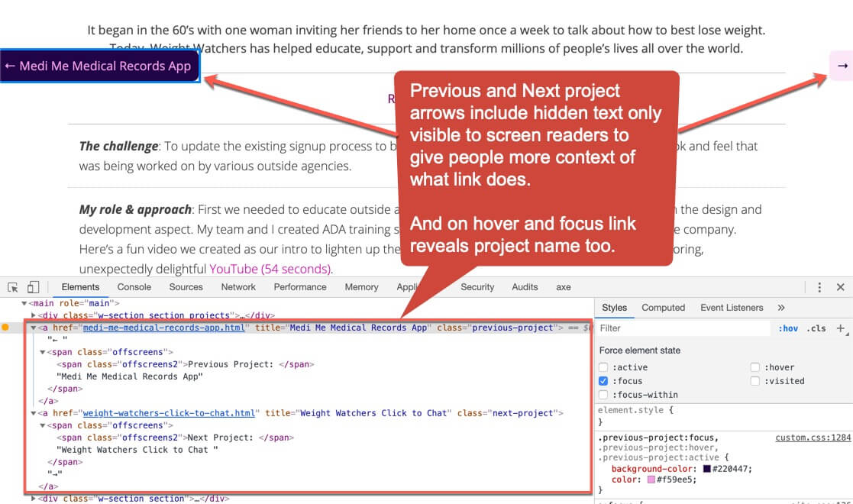The width and height of the screenshot is (853, 504).
Task: Open the DevTools three-dot options menu
Action: point(819,287)
